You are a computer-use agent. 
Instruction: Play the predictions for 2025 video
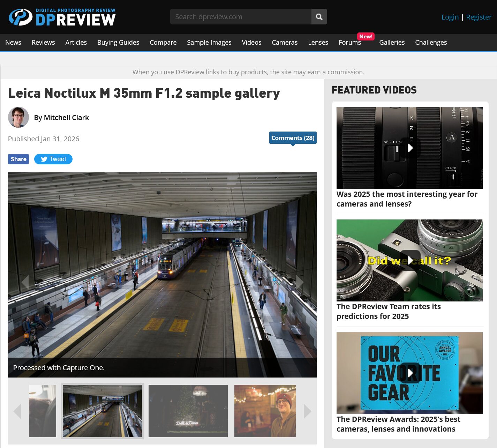[x=410, y=260]
